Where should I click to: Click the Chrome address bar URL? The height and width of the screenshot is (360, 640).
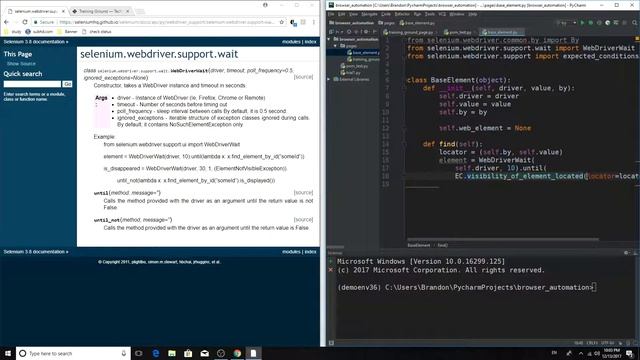pos(167,22)
